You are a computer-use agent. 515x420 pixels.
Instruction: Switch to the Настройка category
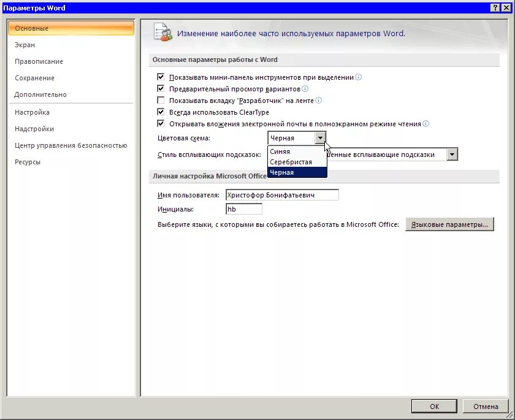tap(71, 112)
